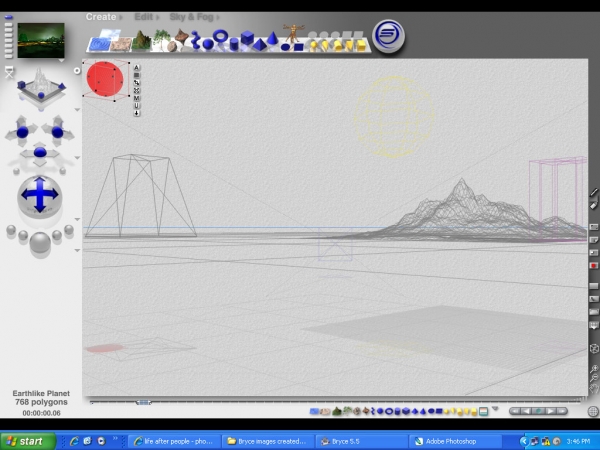Create a water plane from the palette
600x450 pixels.
[x=99, y=44]
